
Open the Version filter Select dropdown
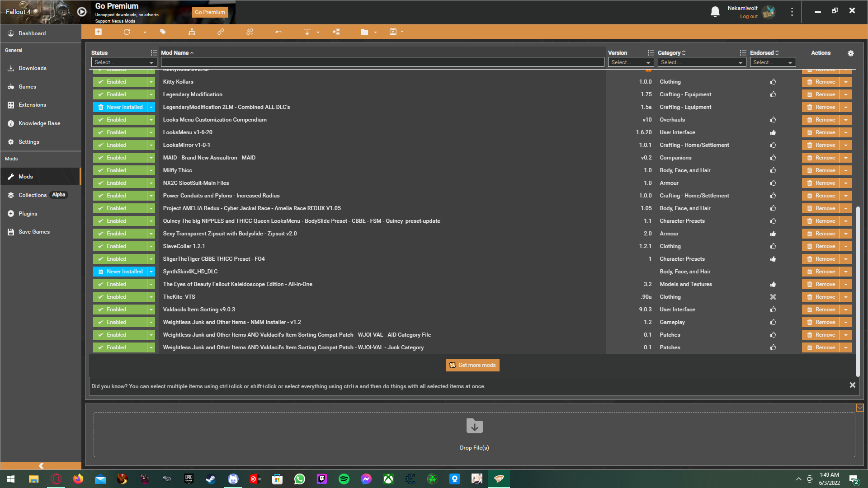click(x=631, y=62)
